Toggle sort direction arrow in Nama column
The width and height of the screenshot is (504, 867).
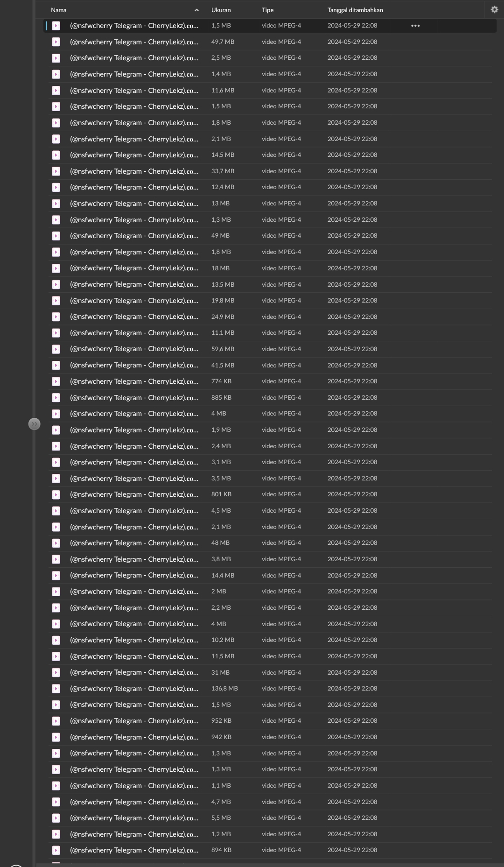click(x=196, y=10)
